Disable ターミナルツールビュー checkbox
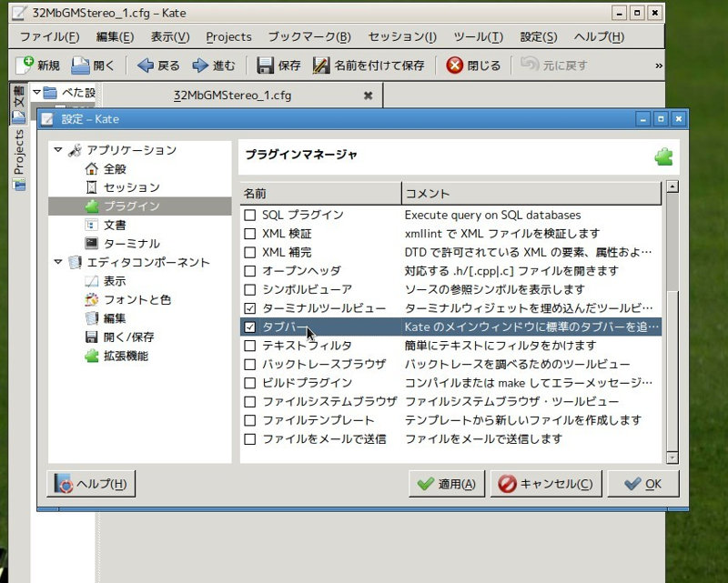728x583 pixels. coord(249,308)
